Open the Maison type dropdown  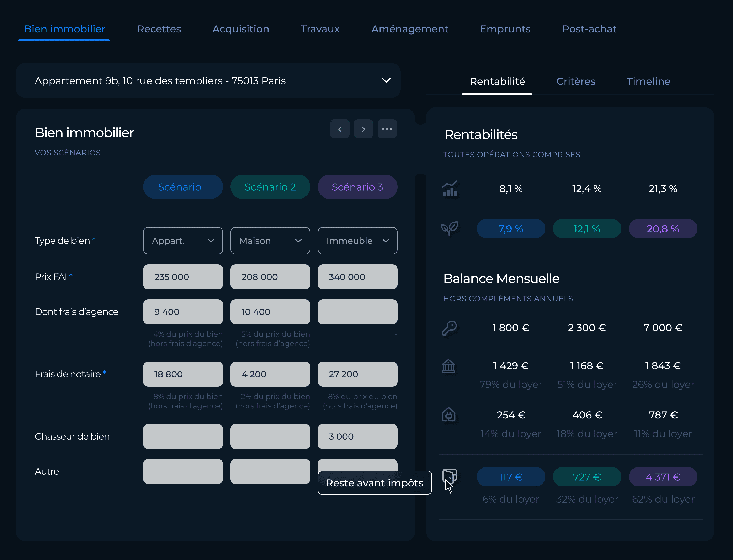pos(270,241)
